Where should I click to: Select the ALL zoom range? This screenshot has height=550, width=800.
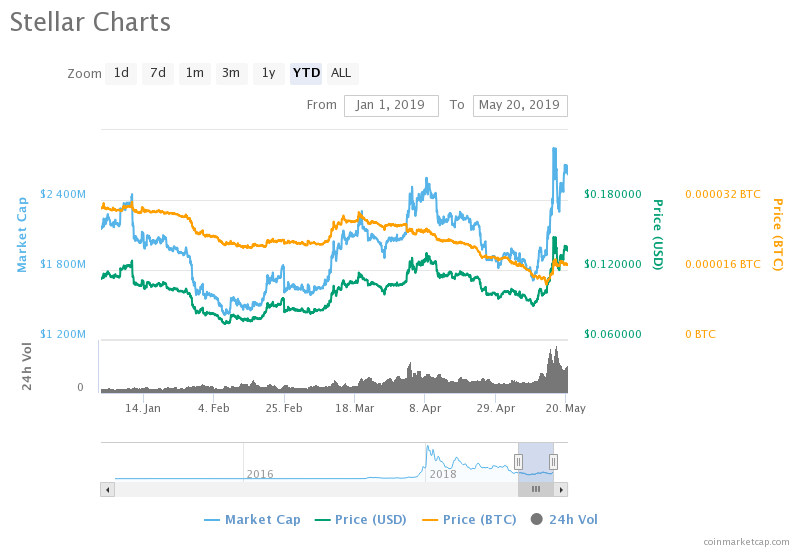pos(342,73)
